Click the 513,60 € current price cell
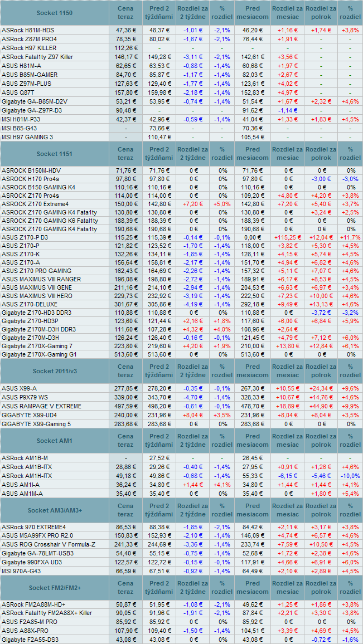Screen dimensions: 363x644 (125, 354)
